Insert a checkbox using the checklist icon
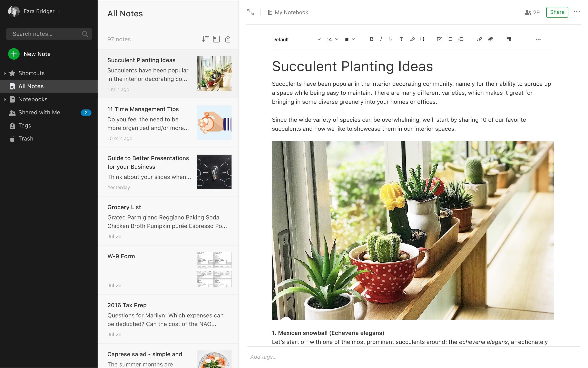 pos(439,39)
